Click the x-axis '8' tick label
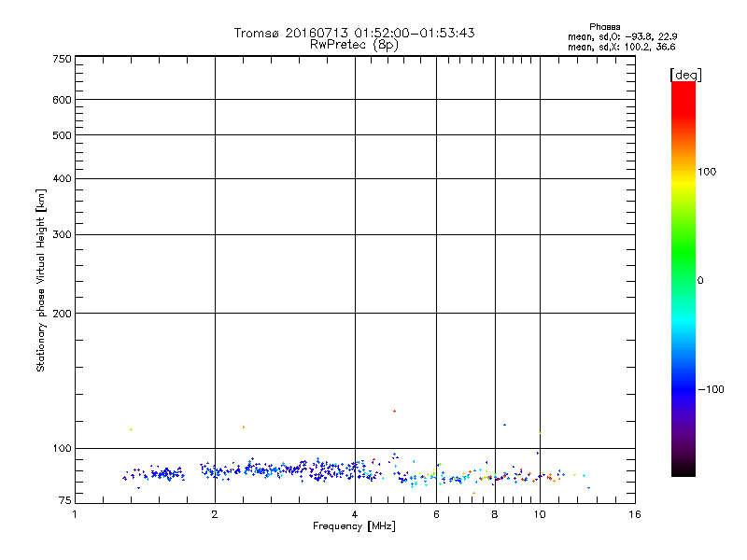747x560 pixels. pos(495,514)
